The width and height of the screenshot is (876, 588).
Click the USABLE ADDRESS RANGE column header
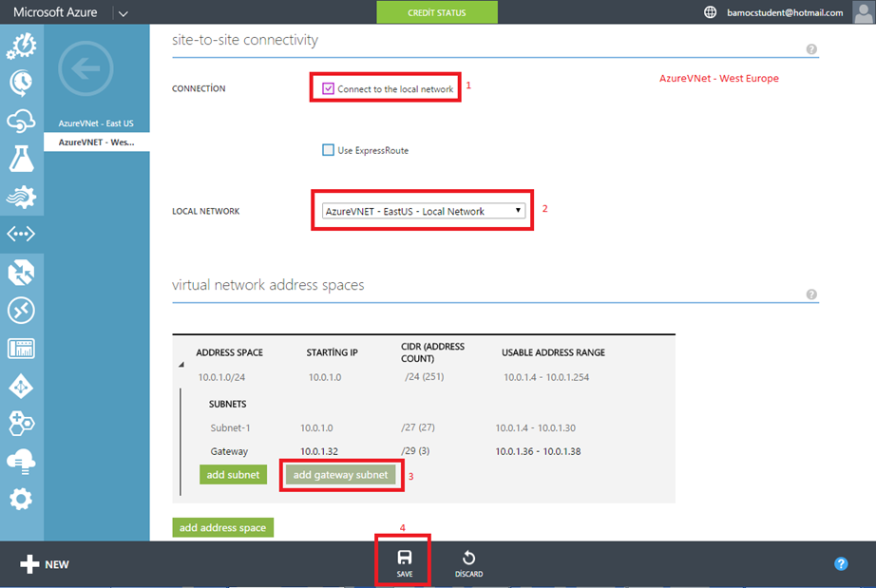click(553, 352)
